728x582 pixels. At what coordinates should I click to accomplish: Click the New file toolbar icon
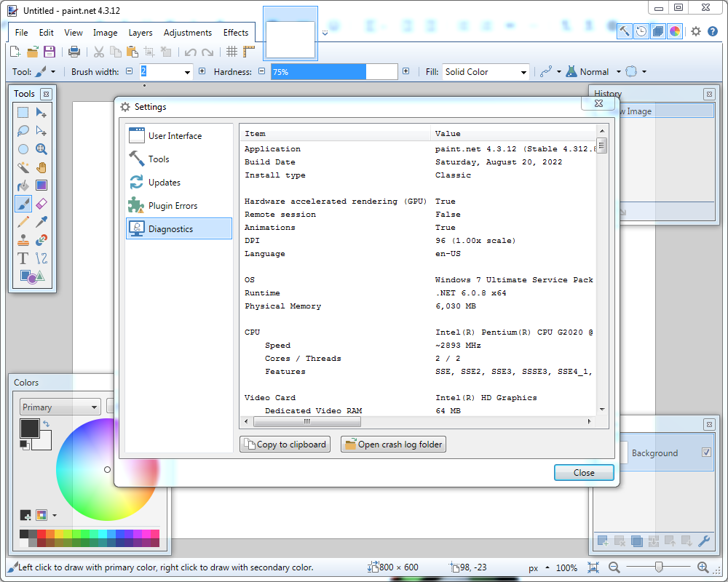(15, 52)
